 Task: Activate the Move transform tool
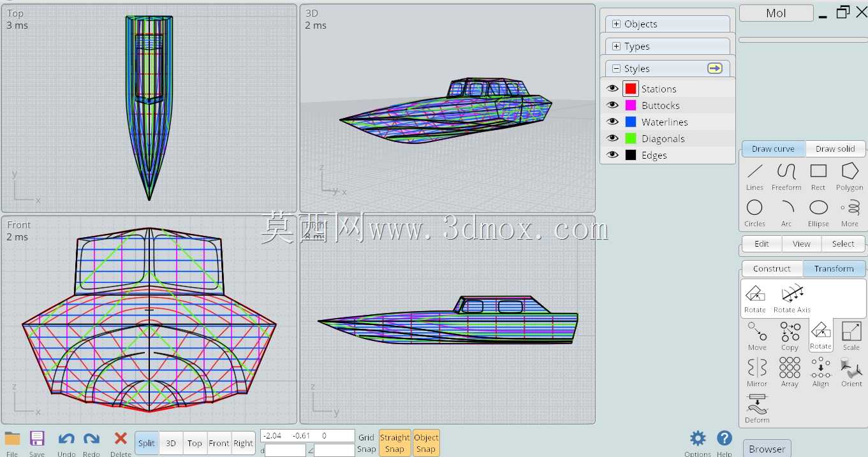(x=757, y=336)
